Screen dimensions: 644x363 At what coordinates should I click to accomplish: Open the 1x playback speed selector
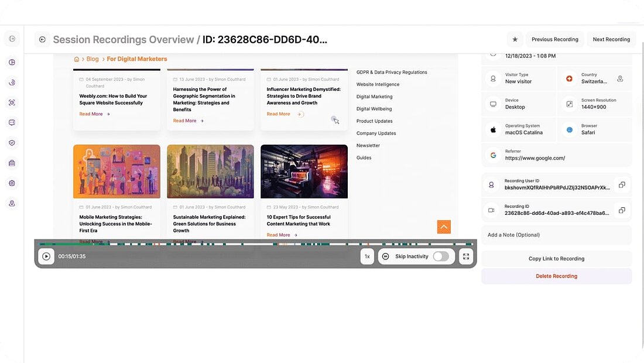(x=367, y=256)
